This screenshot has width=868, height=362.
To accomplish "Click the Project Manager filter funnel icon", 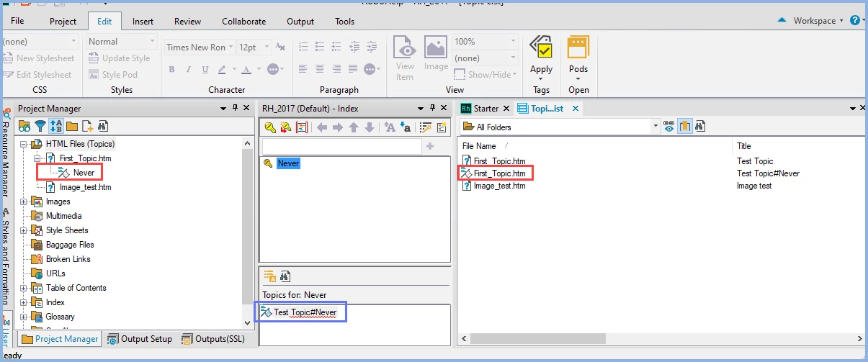I will click(x=40, y=126).
